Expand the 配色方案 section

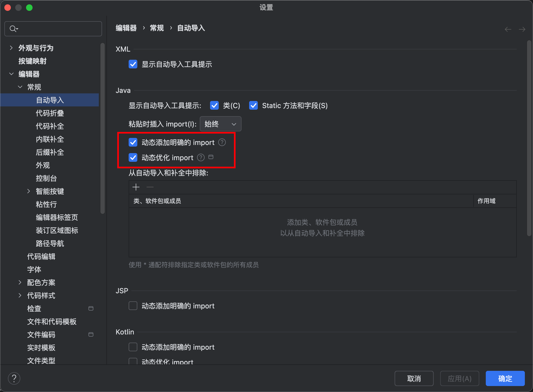[20, 283]
